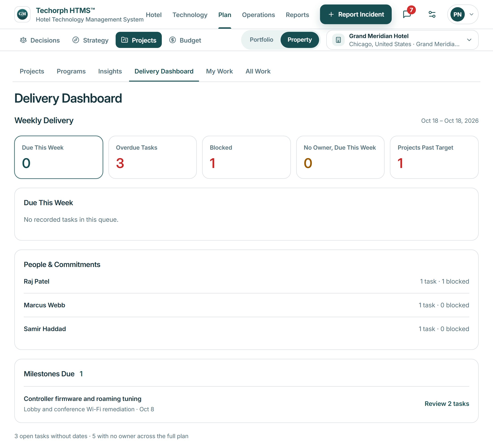Click the red 7 notification badge
This screenshot has height=448, width=493.
coord(411,10)
